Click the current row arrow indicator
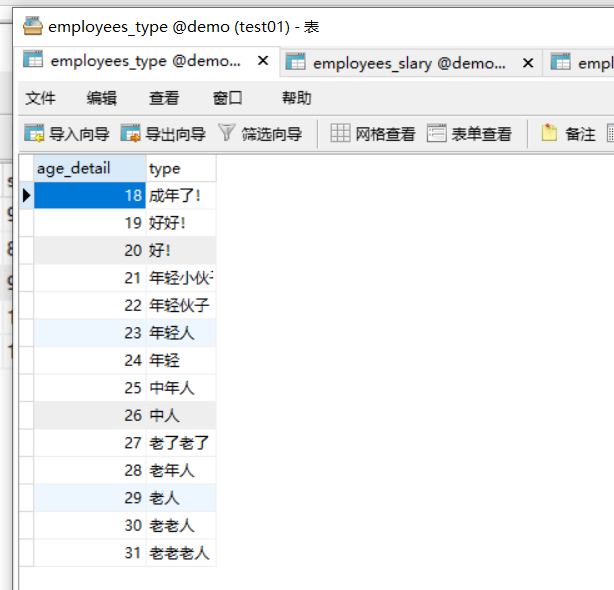This screenshot has width=614, height=590. (26, 195)
